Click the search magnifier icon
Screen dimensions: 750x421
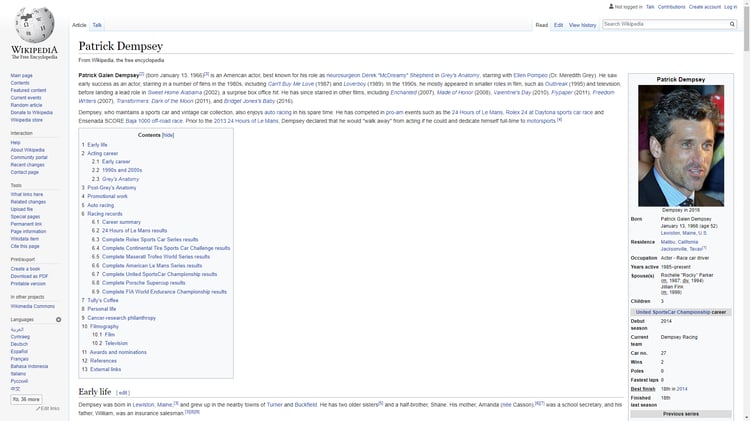coord(732,24)
